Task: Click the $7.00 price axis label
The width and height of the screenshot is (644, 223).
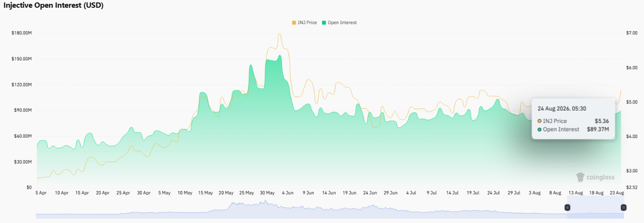Action: [x=632, y=33]
